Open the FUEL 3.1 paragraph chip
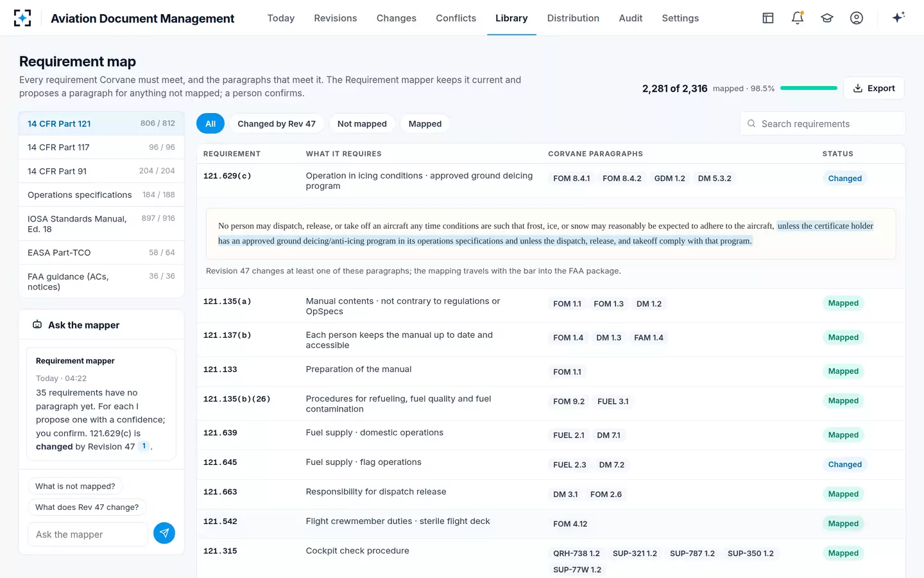 pyautogui.click(x=613, y=401)
